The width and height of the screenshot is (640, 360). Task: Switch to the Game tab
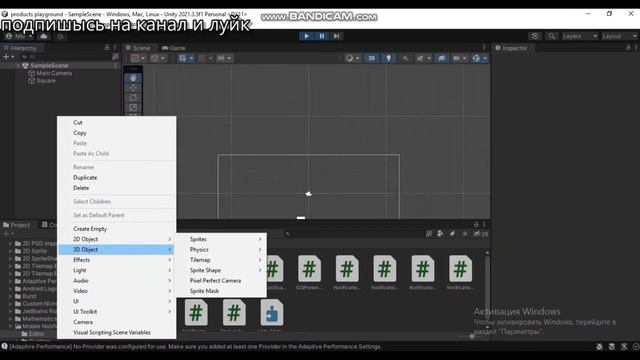173,48
